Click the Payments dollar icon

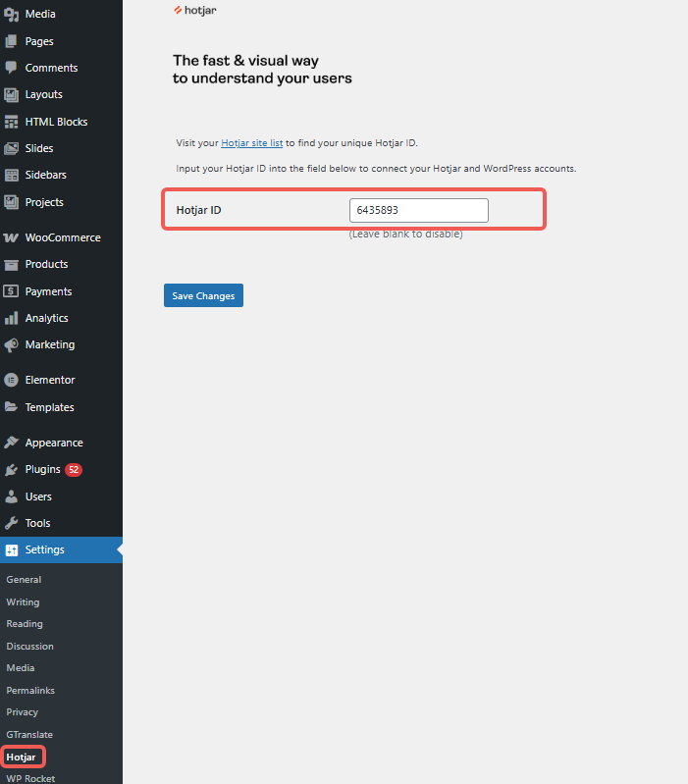11,291
